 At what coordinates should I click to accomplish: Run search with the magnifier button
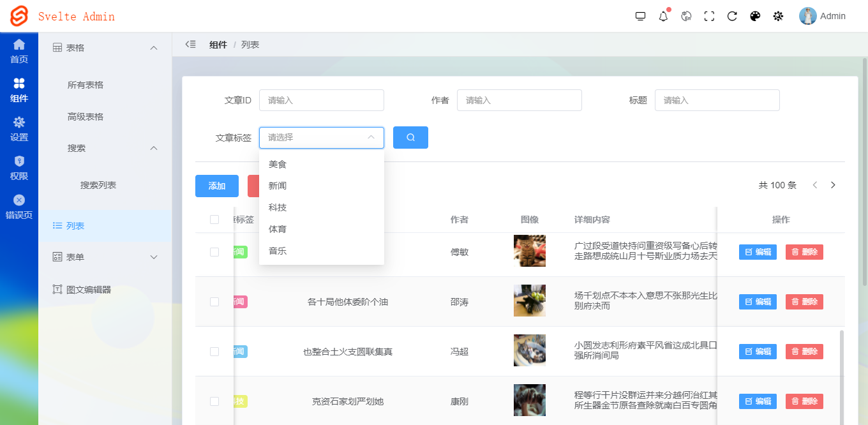point(410,137)
